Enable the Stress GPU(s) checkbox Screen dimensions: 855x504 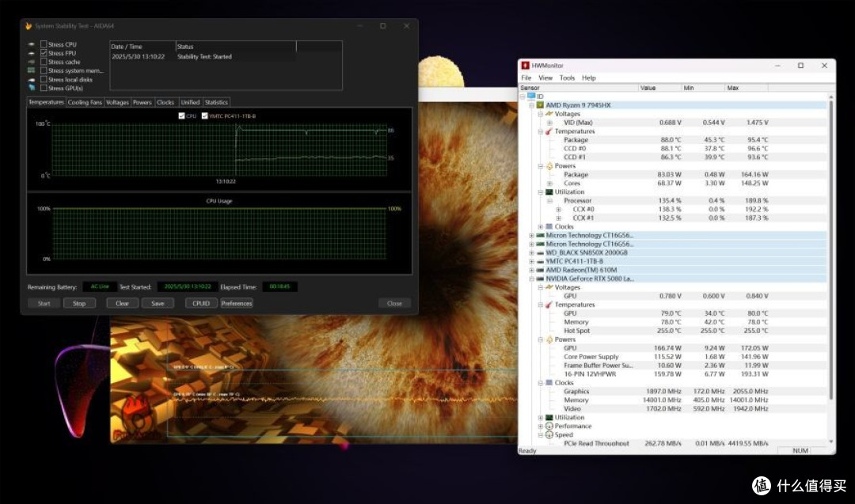coord(44,88)
